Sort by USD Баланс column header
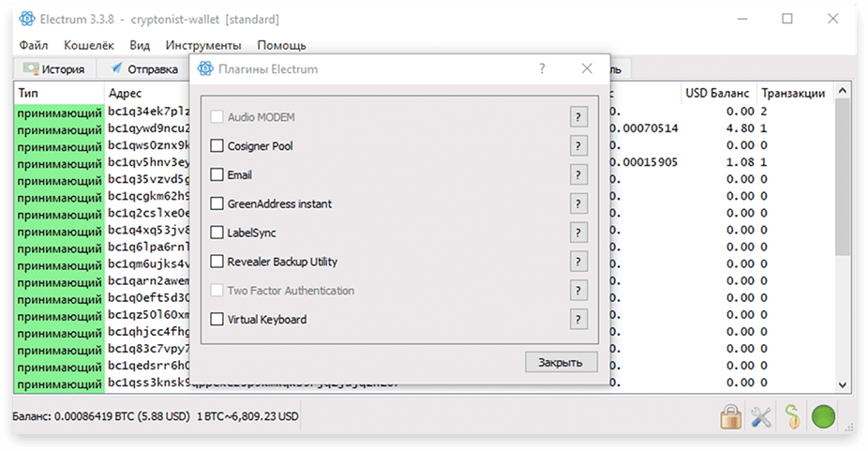868x451 pixels. coord(717,93)
